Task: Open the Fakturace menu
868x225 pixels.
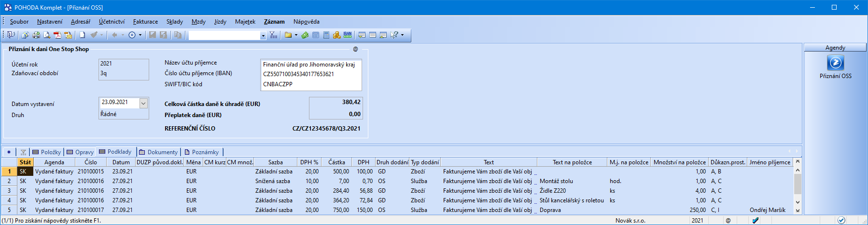Action: click(x=145, y=22)
